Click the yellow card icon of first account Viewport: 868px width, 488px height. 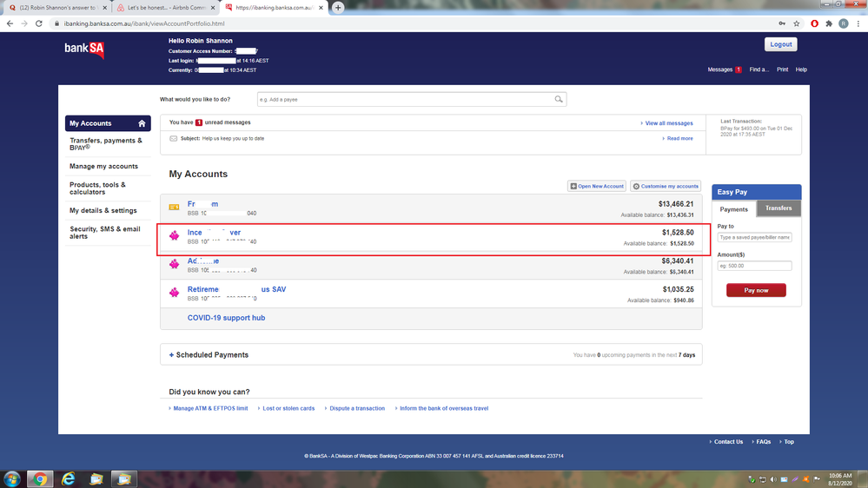[x=175, y=208]
